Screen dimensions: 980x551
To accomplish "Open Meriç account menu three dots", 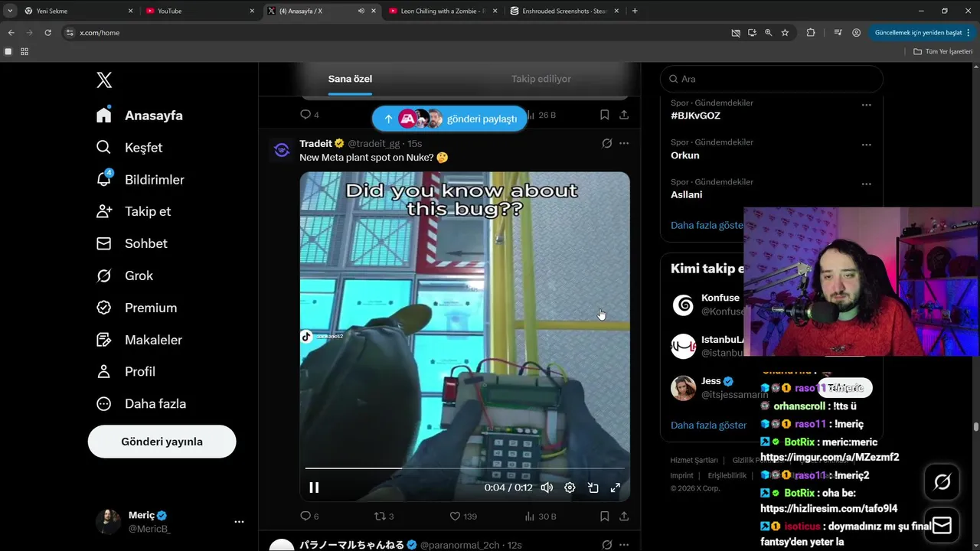I will (x=239, y=522).
